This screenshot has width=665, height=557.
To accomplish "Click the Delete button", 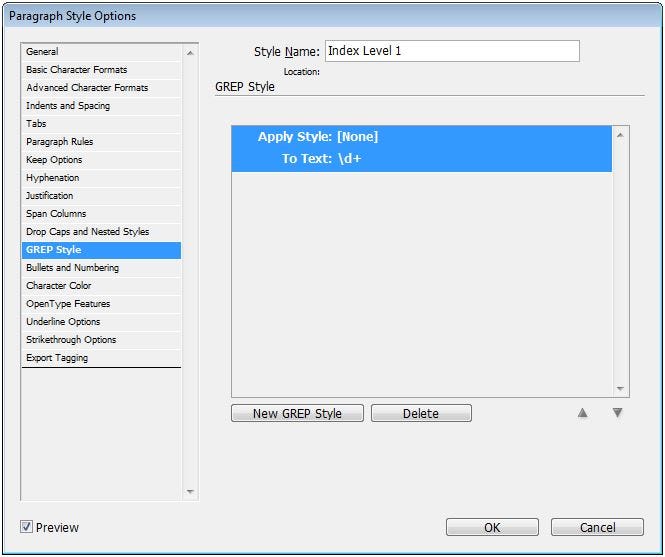I will [x=421, y=413].
